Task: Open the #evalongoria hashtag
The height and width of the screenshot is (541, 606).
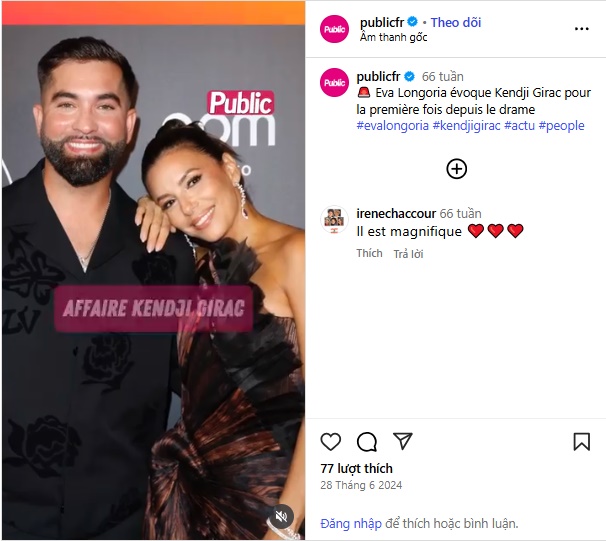Action: [393, 126]
